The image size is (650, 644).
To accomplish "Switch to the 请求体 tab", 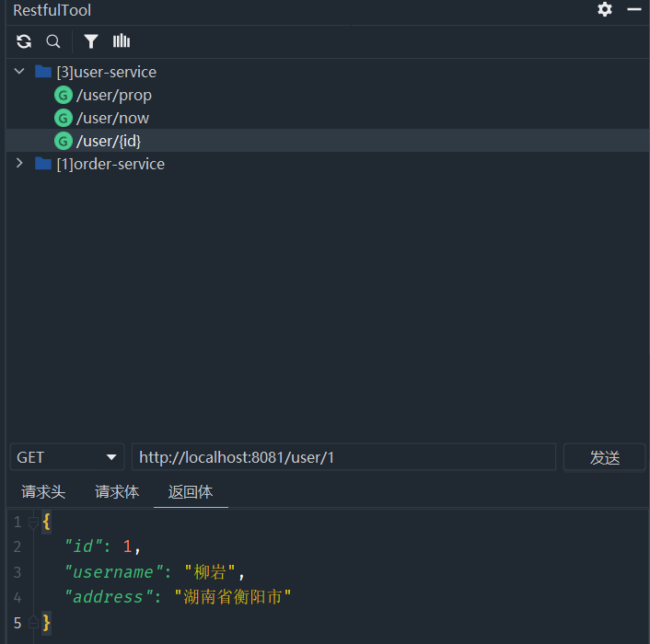I will tap(117, 492).
